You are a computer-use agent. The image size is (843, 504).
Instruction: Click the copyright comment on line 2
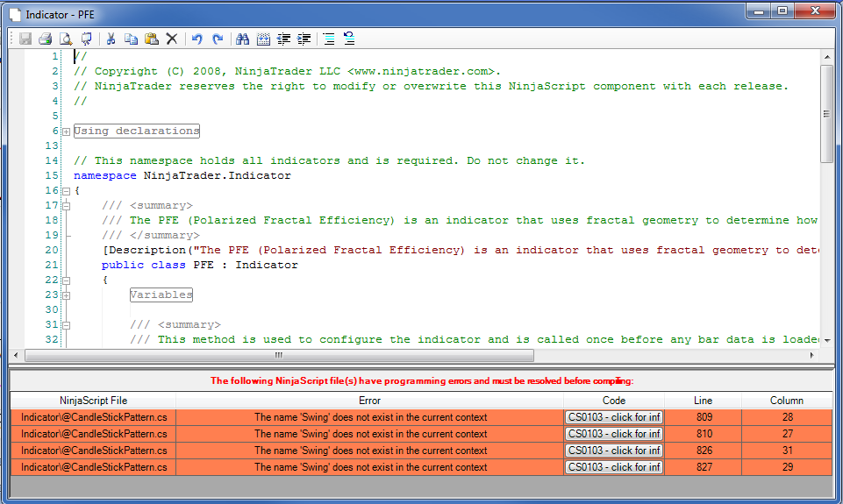click(x=287, y=72)
